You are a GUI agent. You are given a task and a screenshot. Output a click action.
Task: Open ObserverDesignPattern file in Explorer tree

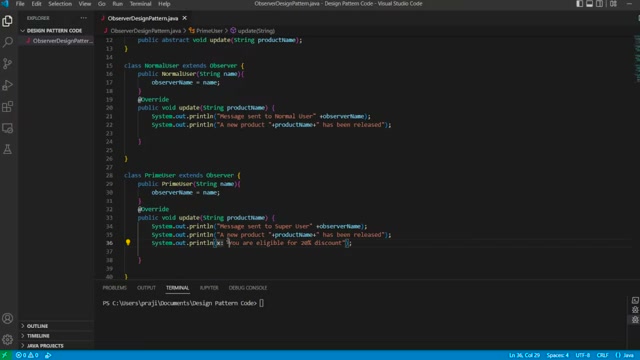click(57, 41)
